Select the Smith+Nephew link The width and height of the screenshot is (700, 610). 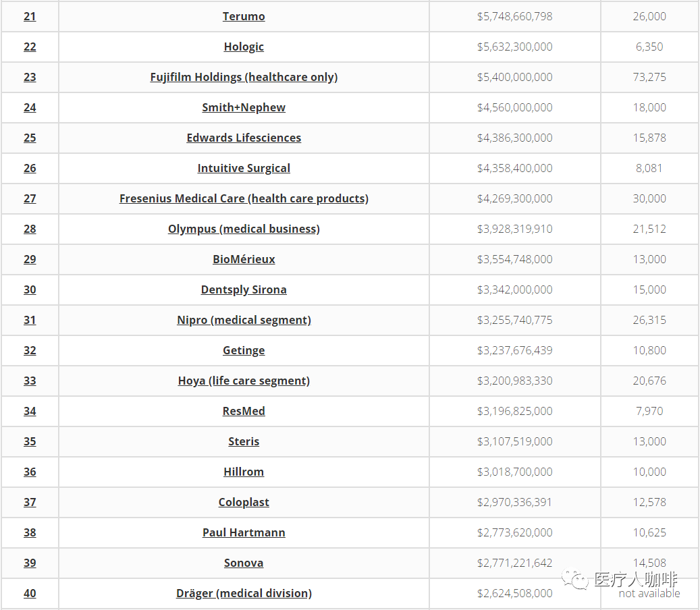click(x=244, y=107)
